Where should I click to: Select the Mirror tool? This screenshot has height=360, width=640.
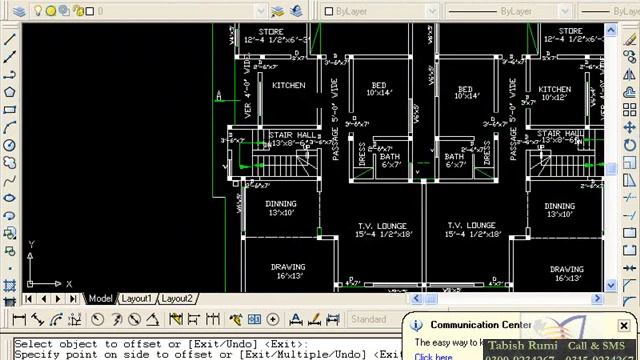630,75
